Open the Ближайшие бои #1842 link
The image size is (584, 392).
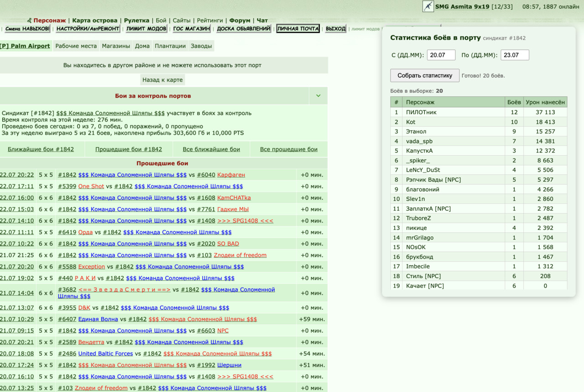41,149
